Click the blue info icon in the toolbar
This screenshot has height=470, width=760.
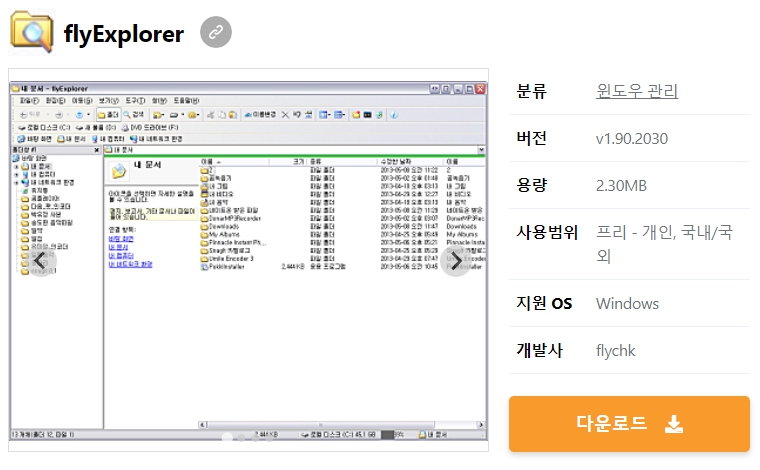pos(394,115)
